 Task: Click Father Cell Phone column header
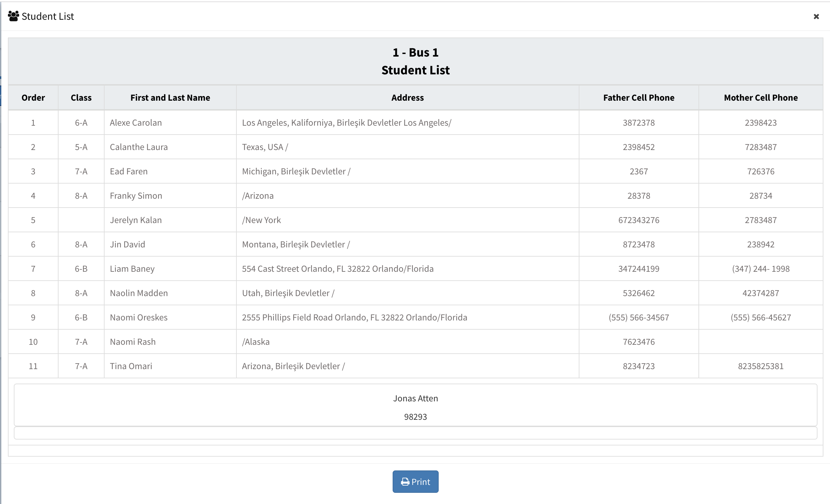(638, 98)
